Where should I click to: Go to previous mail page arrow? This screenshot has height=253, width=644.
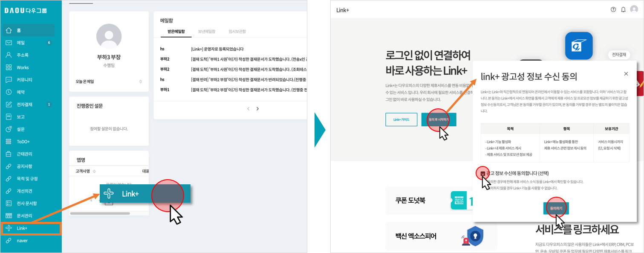pyautogui.click(x=248, y=109)
